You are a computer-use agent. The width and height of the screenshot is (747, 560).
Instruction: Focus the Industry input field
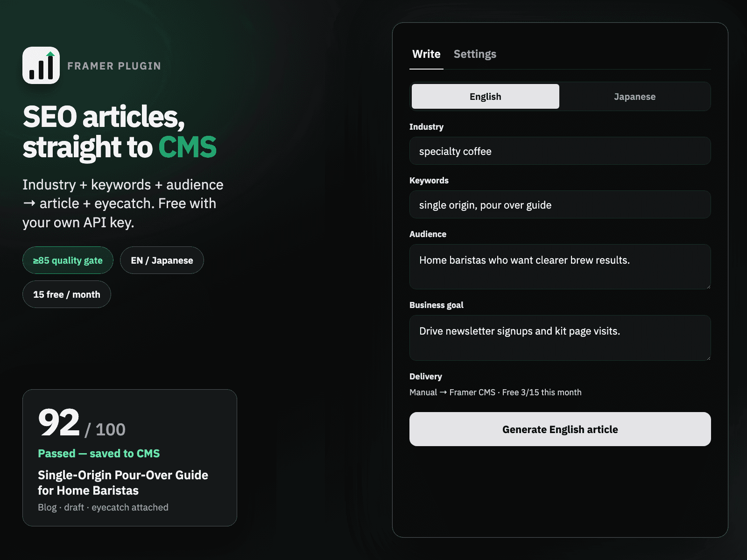[560, 151]
